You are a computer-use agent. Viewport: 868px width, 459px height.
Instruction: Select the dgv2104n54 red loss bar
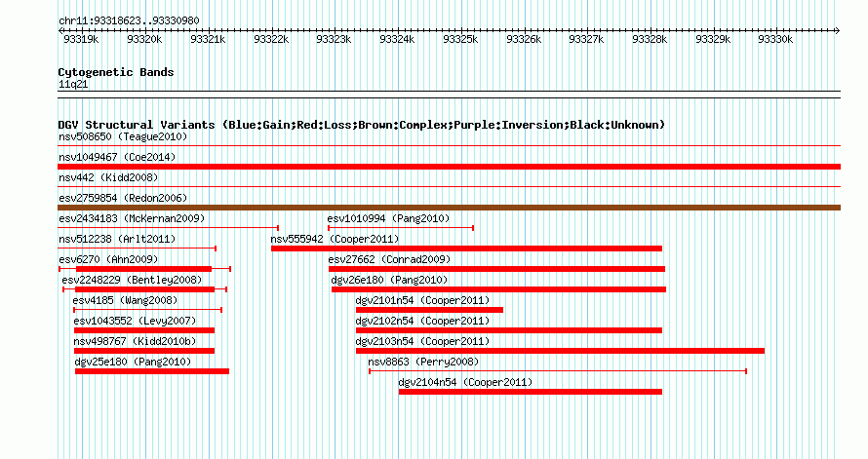(531, 392)
